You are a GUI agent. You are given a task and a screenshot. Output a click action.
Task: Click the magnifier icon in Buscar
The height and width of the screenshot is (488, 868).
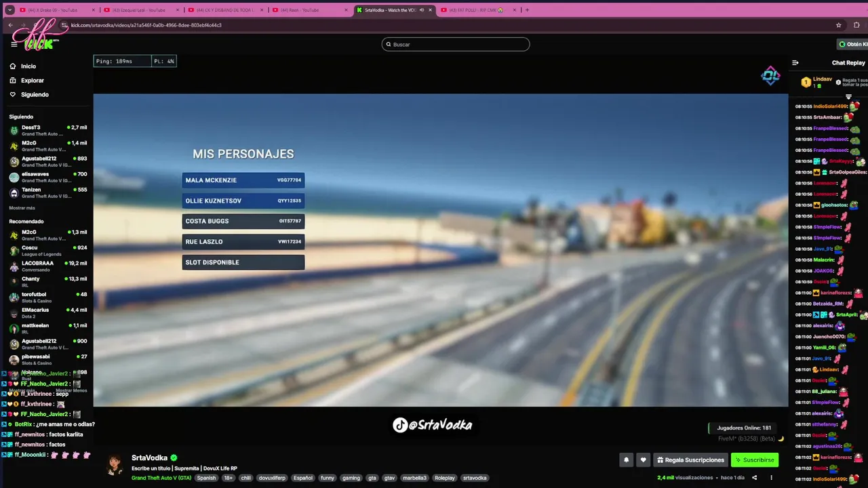click(x=389, y=45)
